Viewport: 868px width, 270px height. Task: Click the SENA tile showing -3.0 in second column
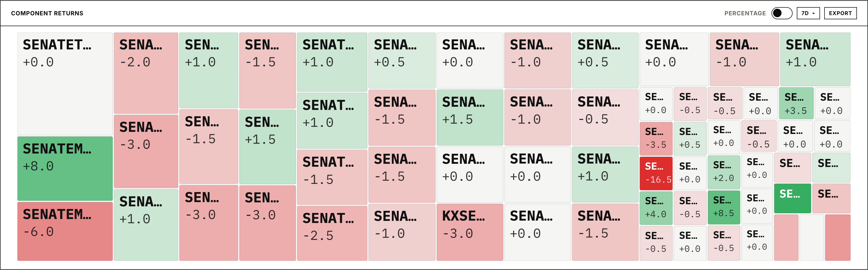point(146,151)
